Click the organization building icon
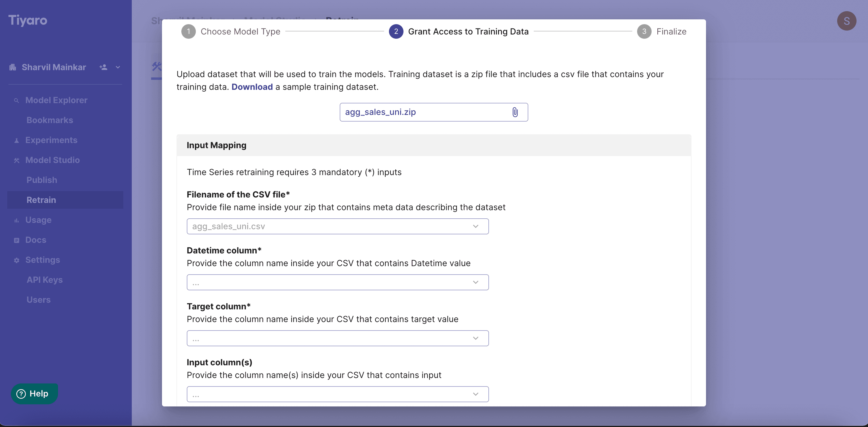 (13, 67)
